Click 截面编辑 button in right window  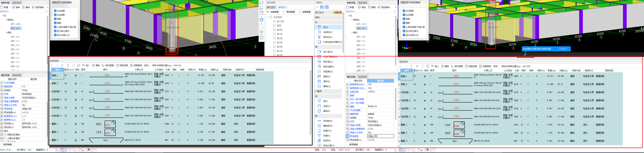point(353,145)
